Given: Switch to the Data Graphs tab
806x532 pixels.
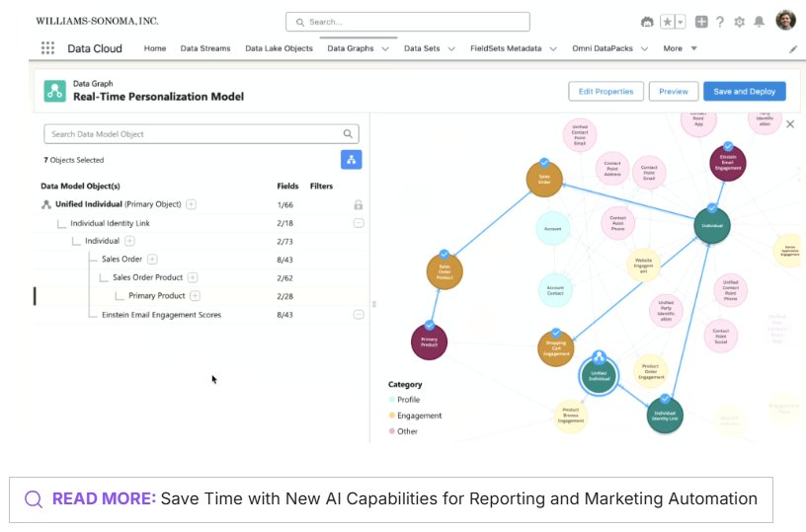Looking at the screenshot, I should pyautogui.click(x=350, y=48).
